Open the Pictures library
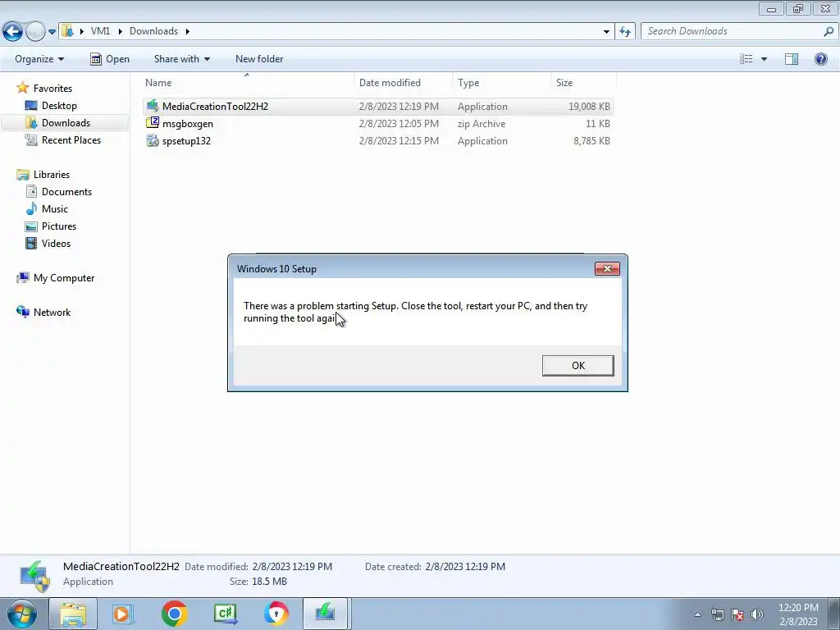Screen dimensions: 840x630 coord(59,226)
